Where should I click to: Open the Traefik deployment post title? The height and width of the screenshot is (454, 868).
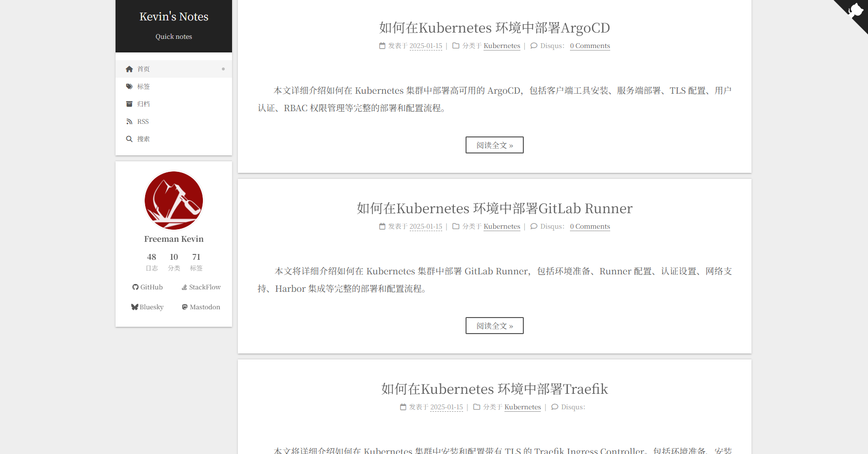494,389
